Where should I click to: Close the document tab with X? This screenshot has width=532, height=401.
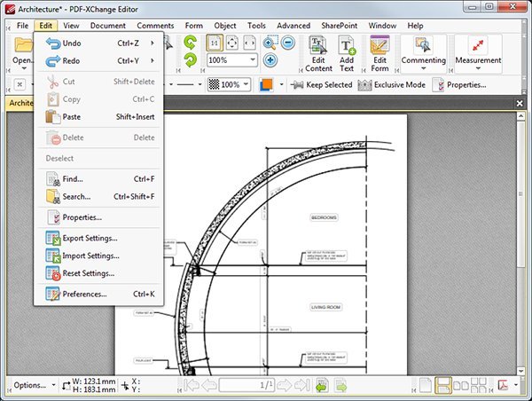520,103
